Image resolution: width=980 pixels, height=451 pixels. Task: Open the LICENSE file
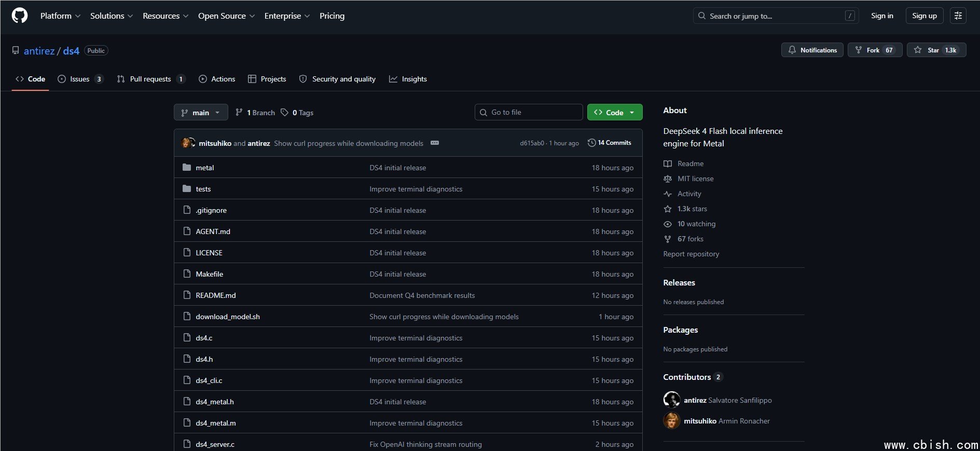(x=209, y=253)
